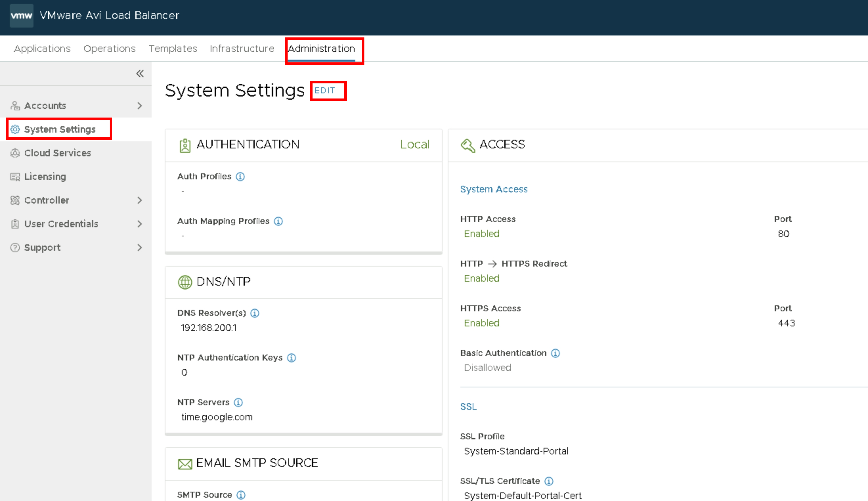Viewport: 868px width, 501px height.
Task: Click the Accounts users icon
Action: [x=15, y=106]
